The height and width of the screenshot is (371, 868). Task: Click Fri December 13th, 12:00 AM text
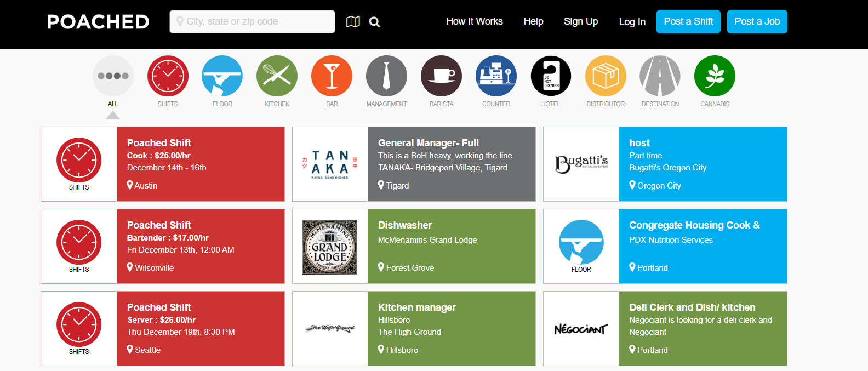click(181, 250)
